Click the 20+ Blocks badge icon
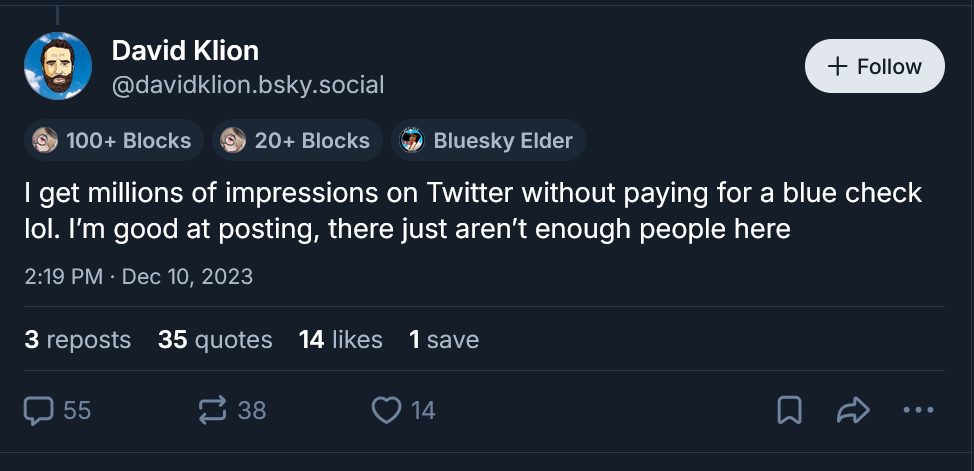This screenshot has width=974, height=471. coord(233,141)
